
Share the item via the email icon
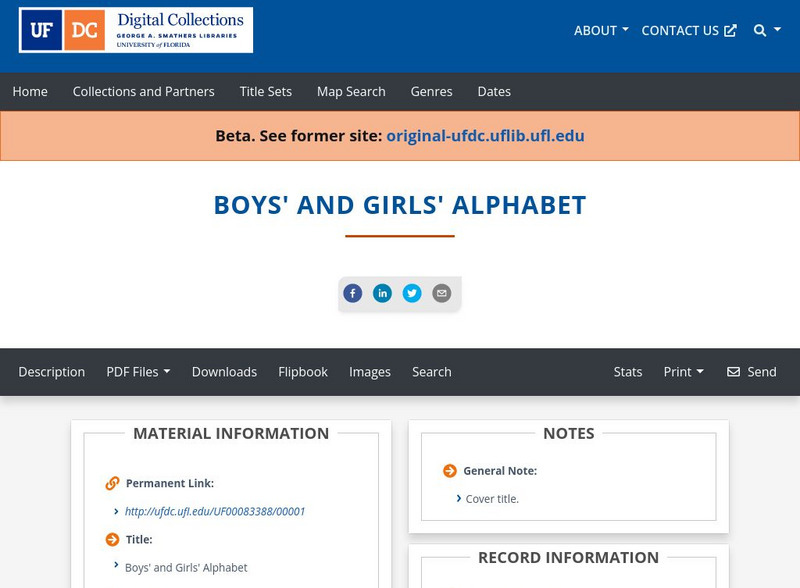point(441,293)
